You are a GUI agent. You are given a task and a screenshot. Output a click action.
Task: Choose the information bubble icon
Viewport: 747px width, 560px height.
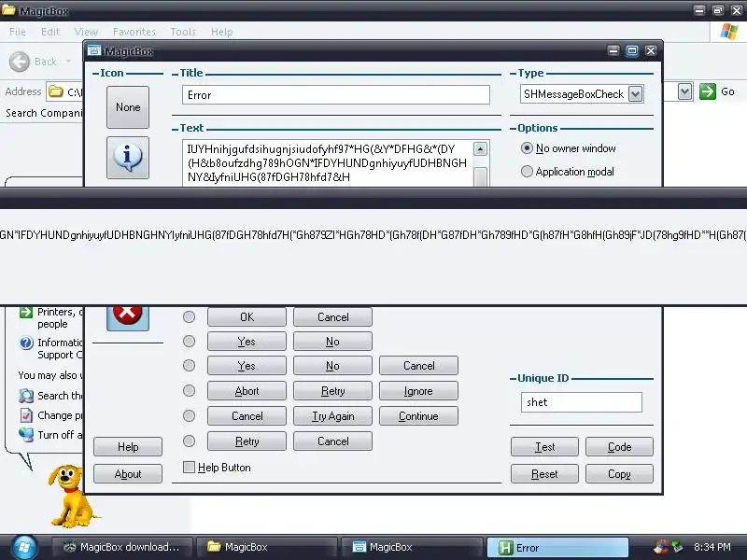(x=128, y=157)
